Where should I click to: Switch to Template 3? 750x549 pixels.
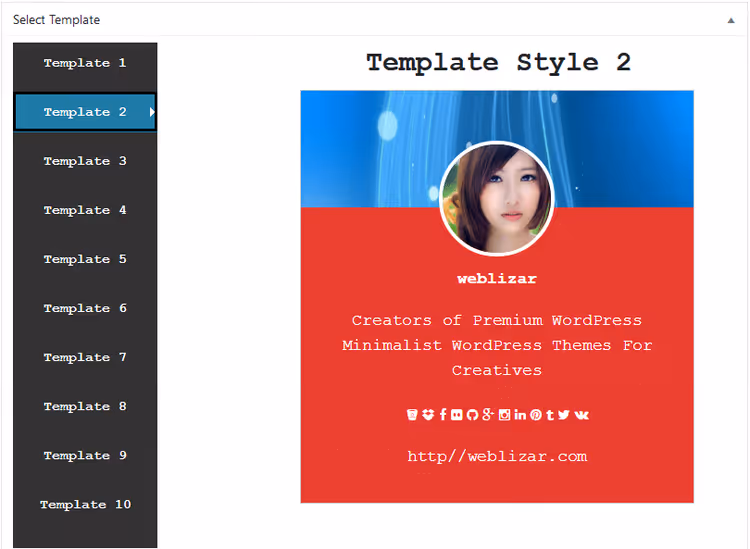coord(85,161)
